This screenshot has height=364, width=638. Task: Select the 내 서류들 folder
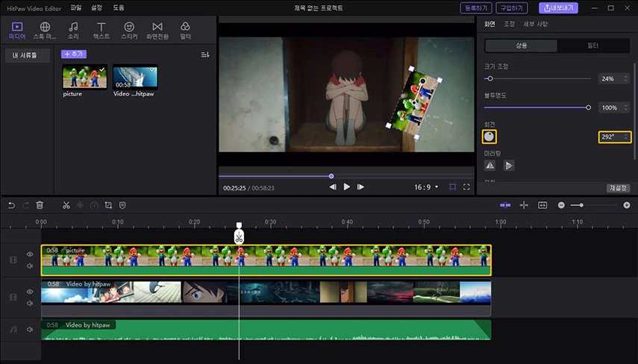(x=28, y=55)
